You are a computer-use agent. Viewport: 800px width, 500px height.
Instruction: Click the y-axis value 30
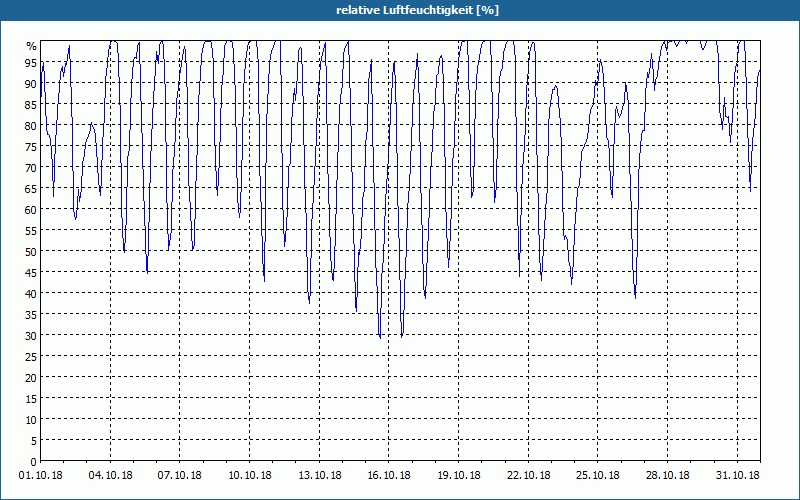pyautogui.click(x=31, y=336)
